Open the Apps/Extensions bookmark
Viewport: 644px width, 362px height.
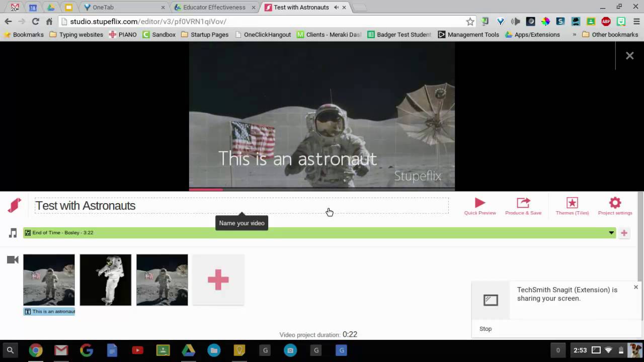532,35
